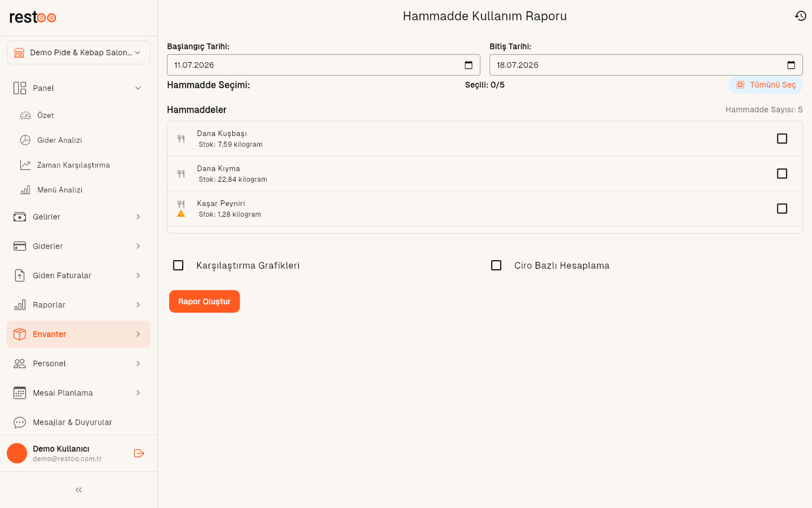
Task: Open Zaman Karşılaştırma menu item
Action: (73, 165)
